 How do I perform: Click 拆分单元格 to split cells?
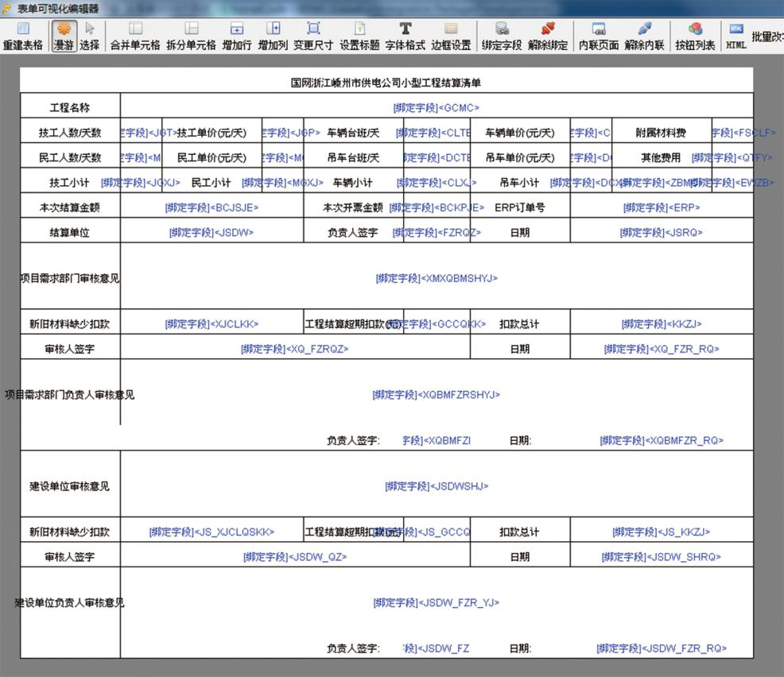pyautogui.click(x=191, y=37)
